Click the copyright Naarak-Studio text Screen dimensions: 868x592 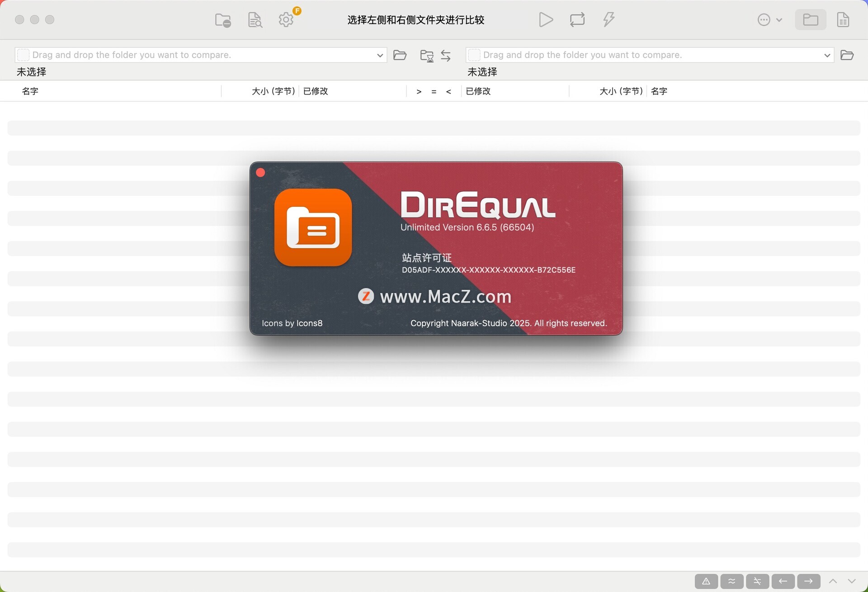coord(509,323)
